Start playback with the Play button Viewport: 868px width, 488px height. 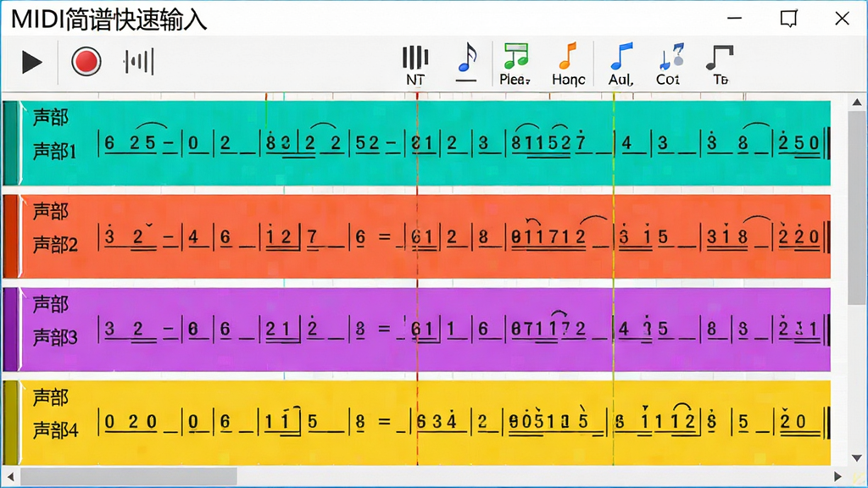pyautogui.click(x=32, y=61)
